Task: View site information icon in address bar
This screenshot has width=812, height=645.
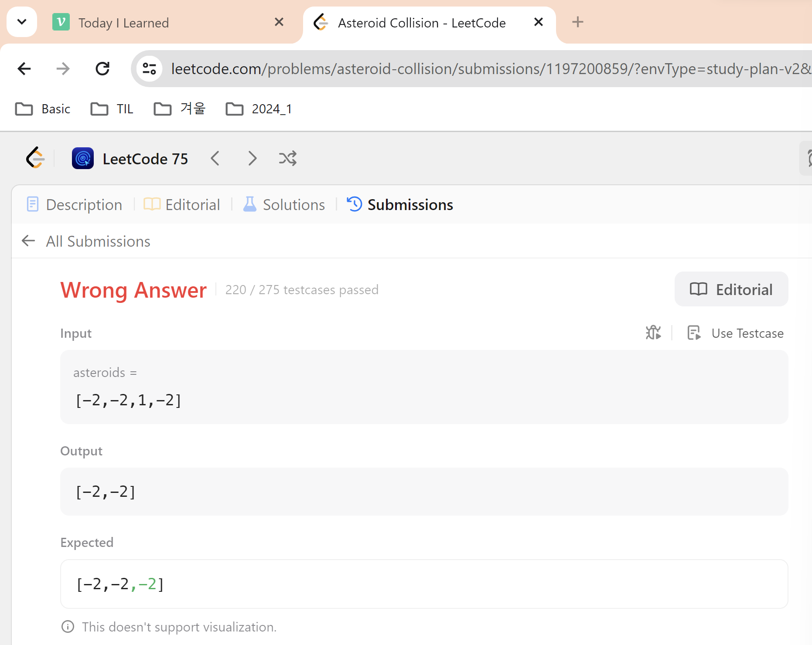Action: 150,68
